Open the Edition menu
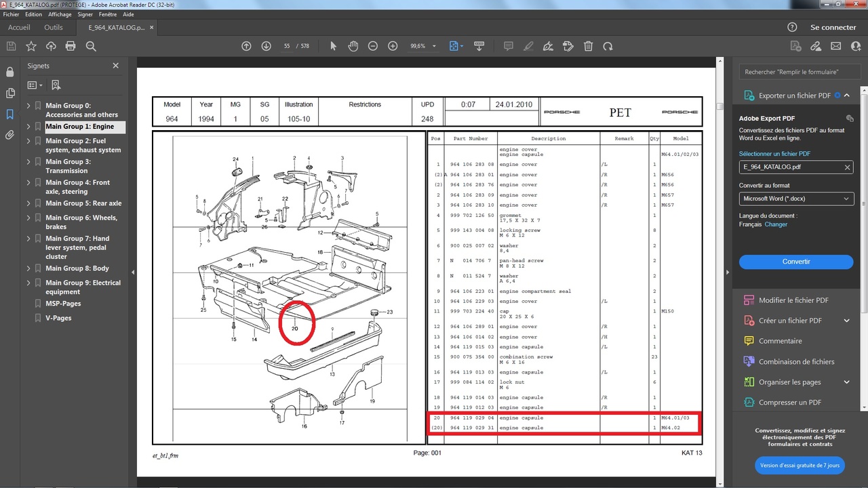868x488 pixels. 33,14
